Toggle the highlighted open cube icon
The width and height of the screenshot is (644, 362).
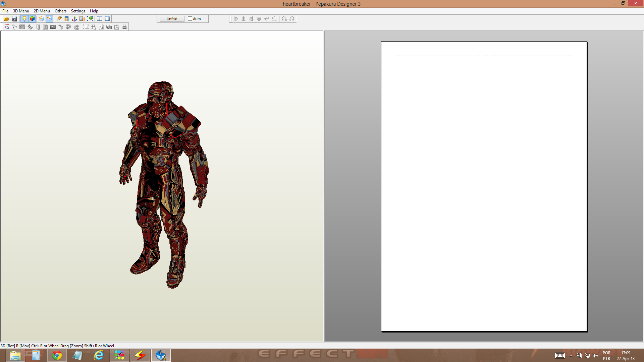49,19
